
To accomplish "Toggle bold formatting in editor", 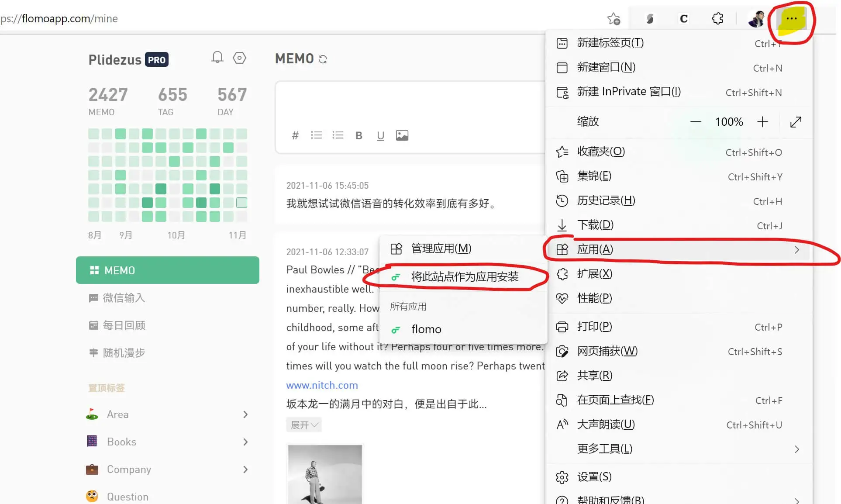I will 359,135.
